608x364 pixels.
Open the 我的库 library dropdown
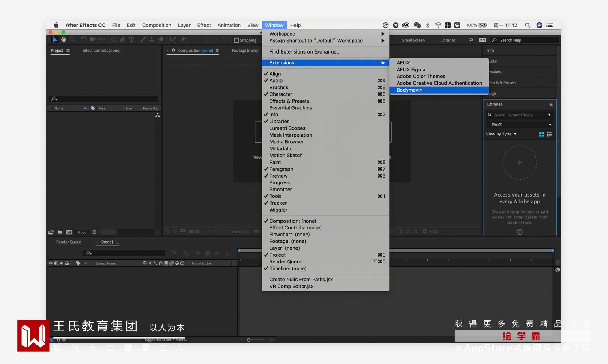click(520, 124)
